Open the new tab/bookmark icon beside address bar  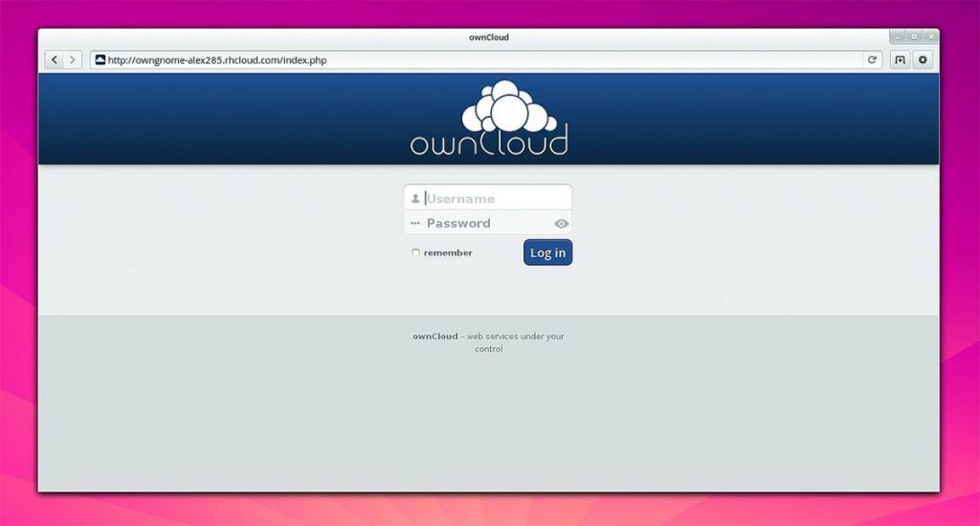pyautogui.click(x=900, y=60)
